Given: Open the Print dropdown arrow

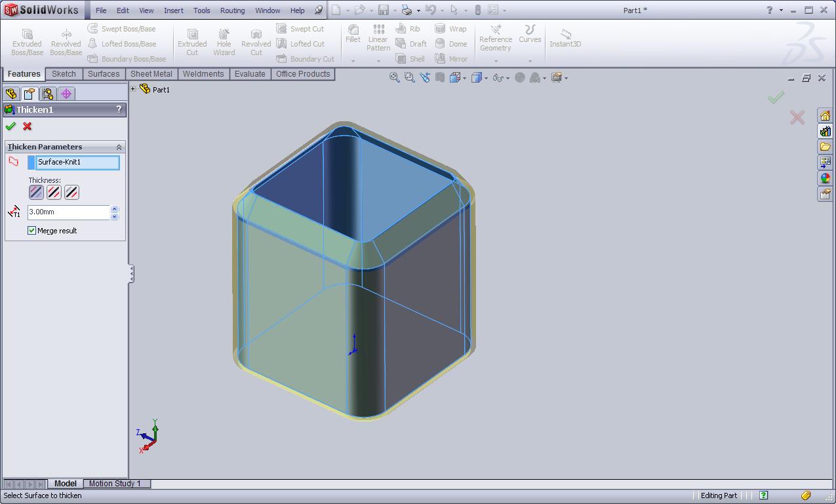Looking at the screenshot, I should 418,10.
